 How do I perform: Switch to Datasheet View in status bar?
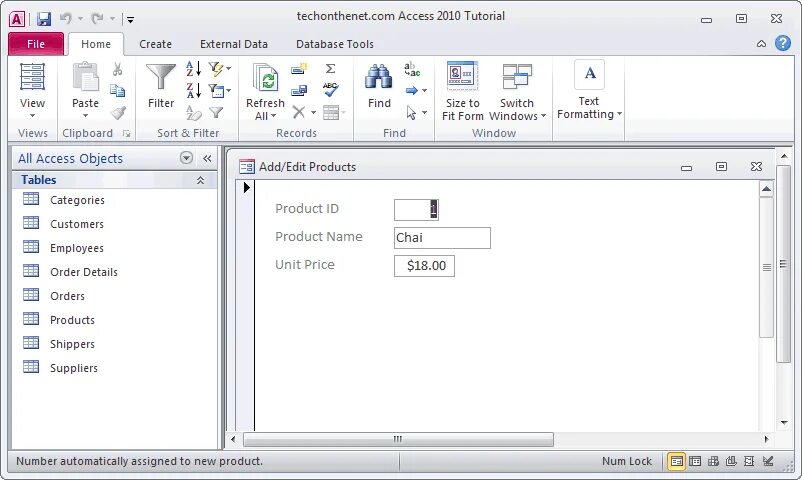click(695, 462)
